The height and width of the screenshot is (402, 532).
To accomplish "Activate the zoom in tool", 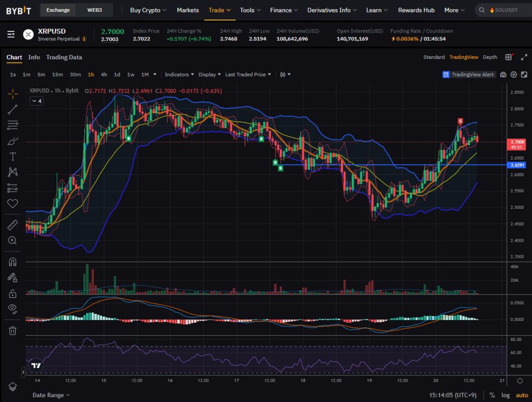I will tap(13, 241).
